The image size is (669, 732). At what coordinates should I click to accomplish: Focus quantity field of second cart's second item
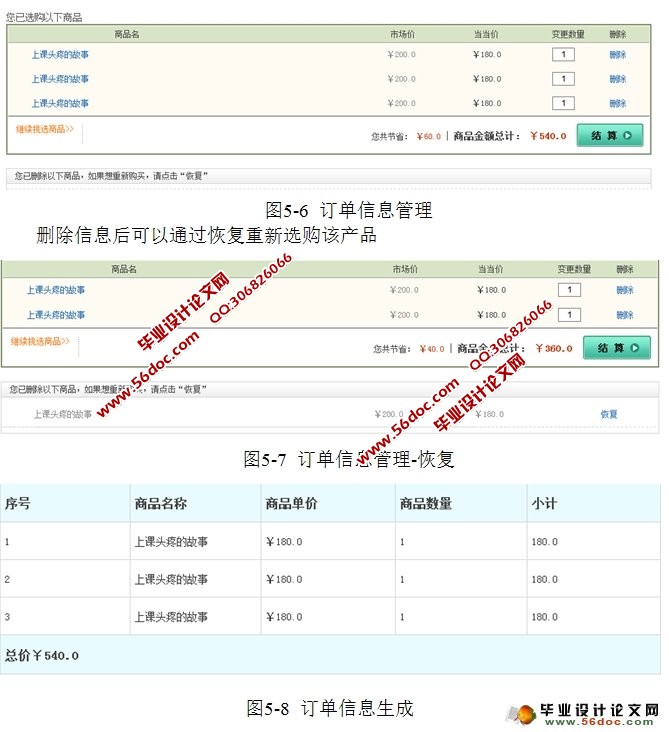(568, 315)
